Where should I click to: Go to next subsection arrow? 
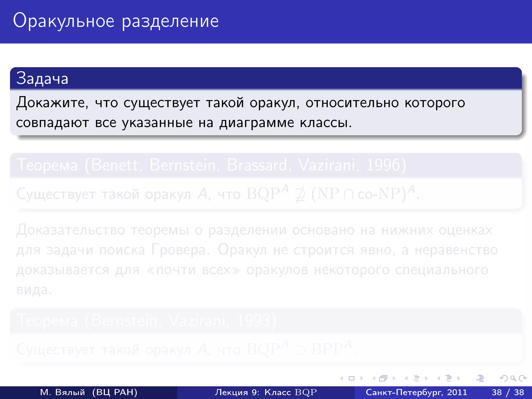click(x=426, y=378)
